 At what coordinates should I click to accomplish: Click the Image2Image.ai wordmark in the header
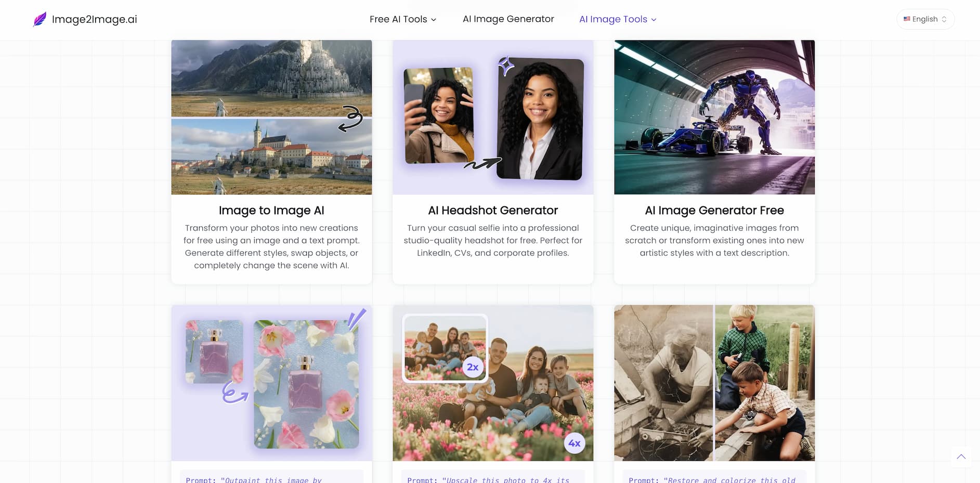coord(94,19)
